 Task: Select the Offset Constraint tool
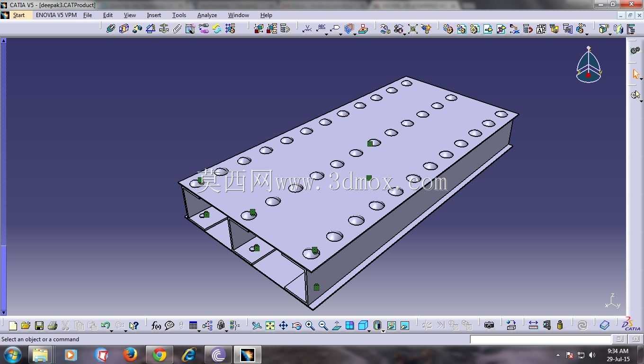point(137,28)
